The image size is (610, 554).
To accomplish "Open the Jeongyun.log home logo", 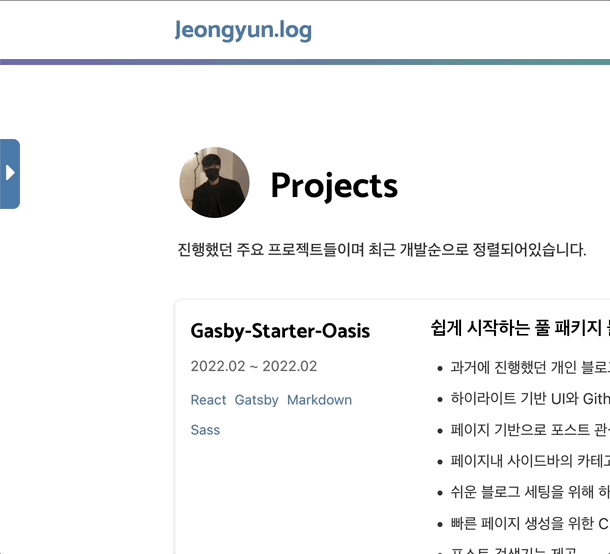I will [x=243, y=30].
